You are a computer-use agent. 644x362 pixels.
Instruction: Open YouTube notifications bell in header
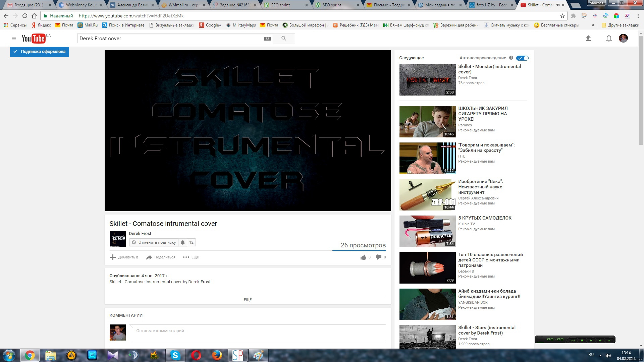pos(609,39)
